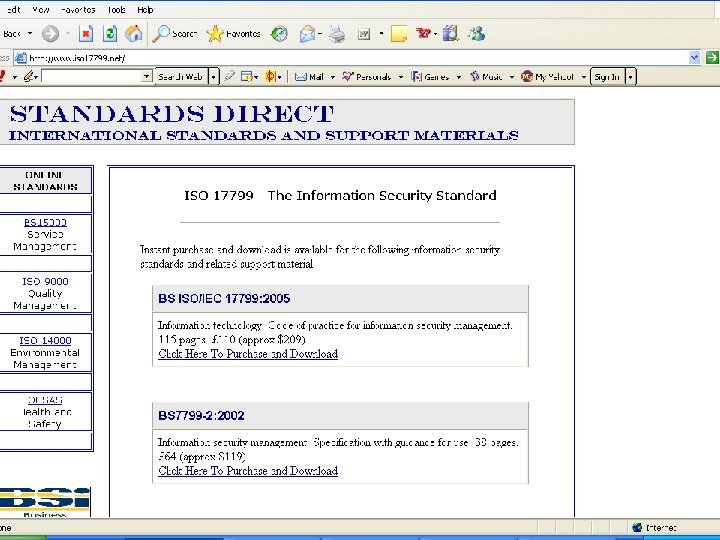Open the Mail envelope button

click(x=308, y=34)
